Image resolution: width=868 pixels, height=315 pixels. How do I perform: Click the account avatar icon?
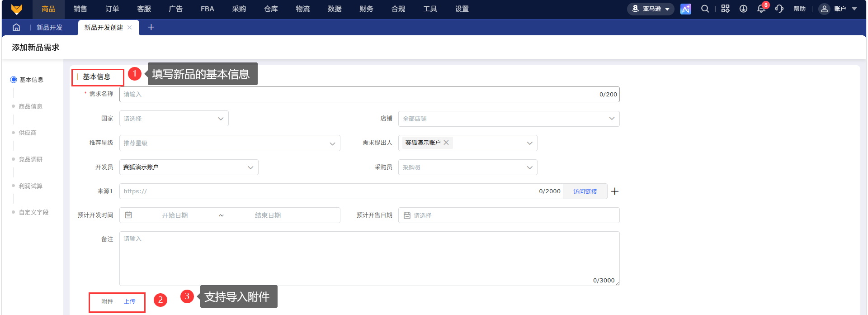pos(824,9)
